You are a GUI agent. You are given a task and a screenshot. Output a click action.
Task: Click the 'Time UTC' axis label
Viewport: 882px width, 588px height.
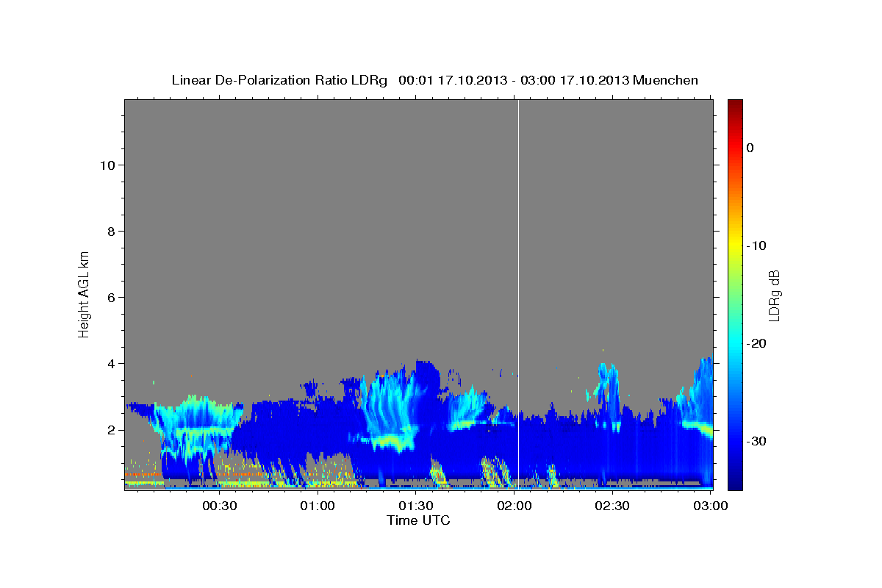pos(418,520)
